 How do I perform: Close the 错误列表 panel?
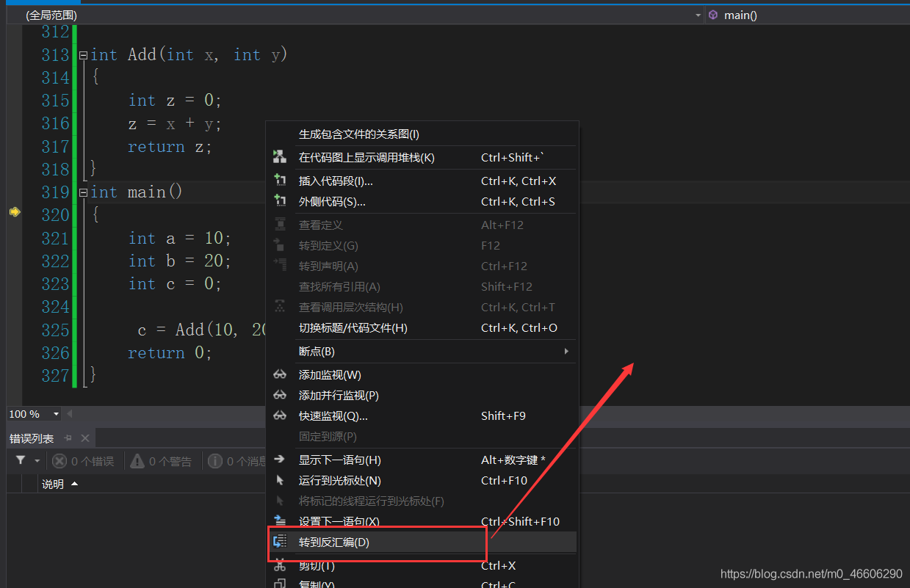pos(85,438)
